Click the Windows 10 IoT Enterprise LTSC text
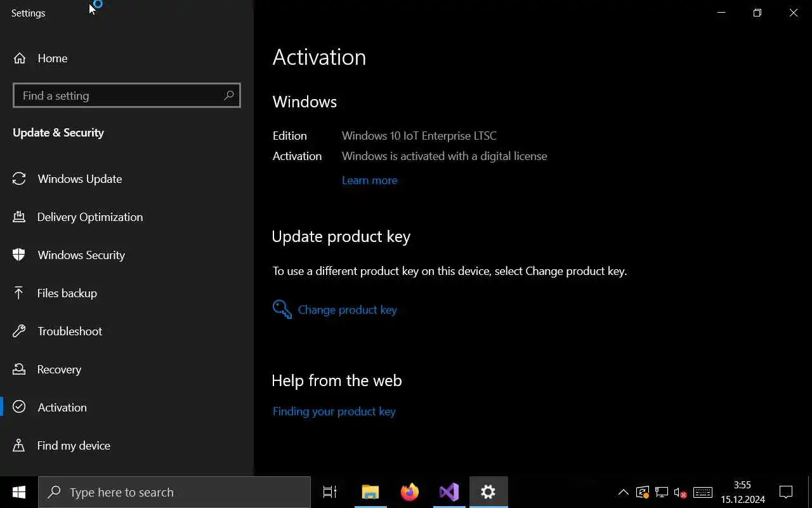Image resolution: width=812 pixels, height=508 pixels. [x=419, y=136]
